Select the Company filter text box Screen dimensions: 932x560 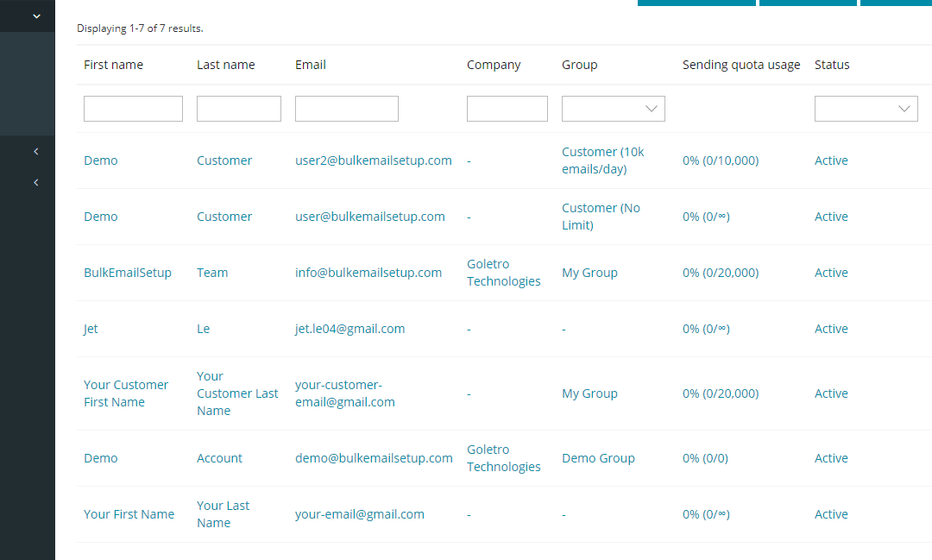coord(507,109)
